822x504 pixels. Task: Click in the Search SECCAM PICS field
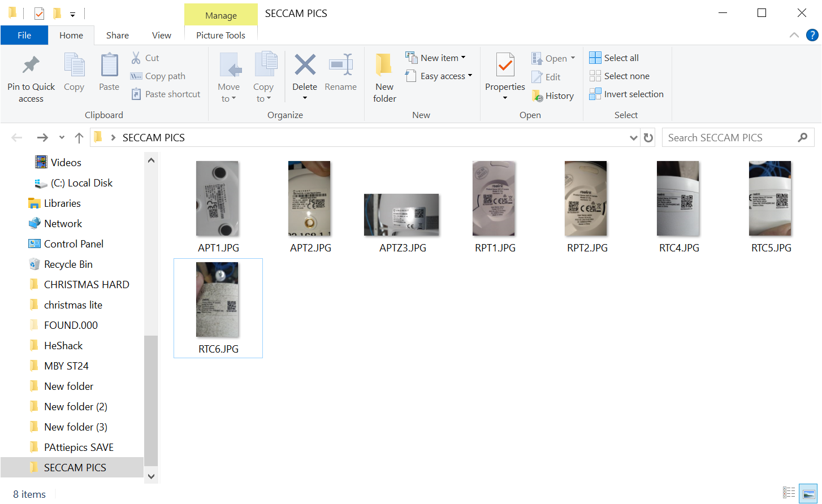click(x=738, y=137)
